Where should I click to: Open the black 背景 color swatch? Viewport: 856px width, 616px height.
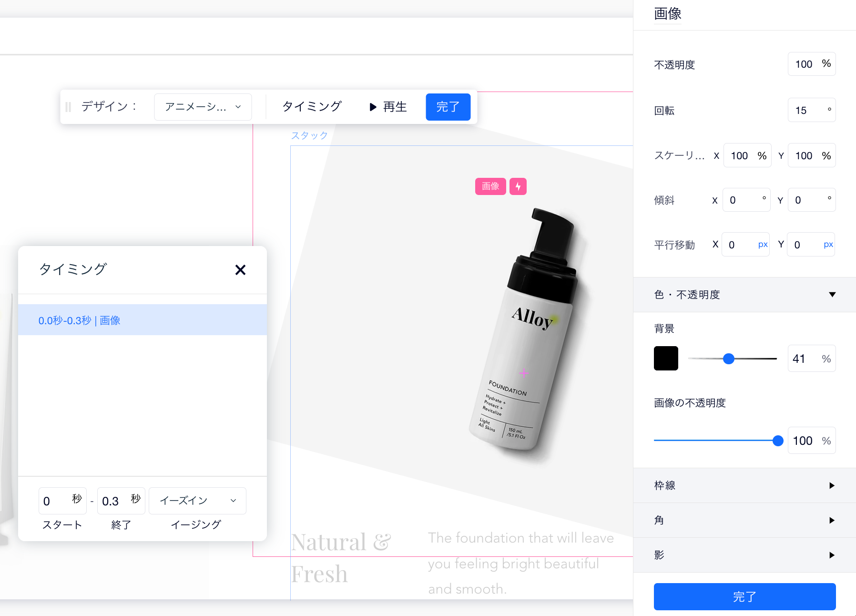[x=666, y=359]
